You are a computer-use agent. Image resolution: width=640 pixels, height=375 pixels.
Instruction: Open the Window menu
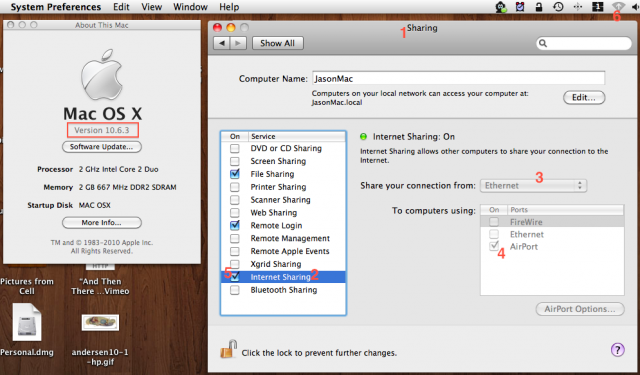coord(190,7)
